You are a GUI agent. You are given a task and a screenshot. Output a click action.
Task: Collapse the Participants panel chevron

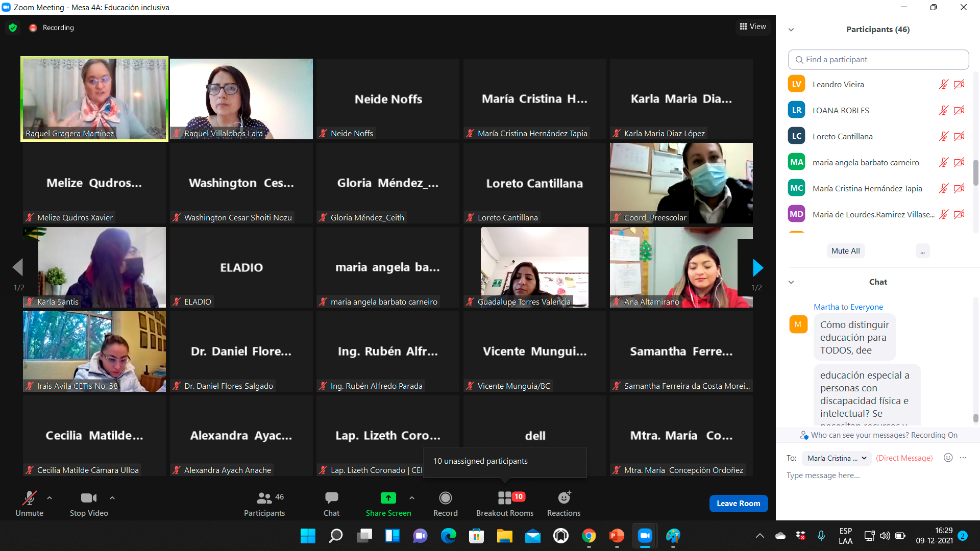[x=791, y=30]
